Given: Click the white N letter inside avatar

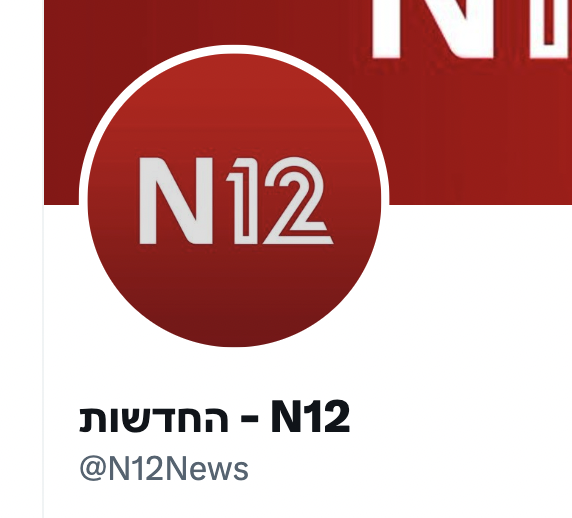Looking at the screenshot, I should click(x=176, y=201).
